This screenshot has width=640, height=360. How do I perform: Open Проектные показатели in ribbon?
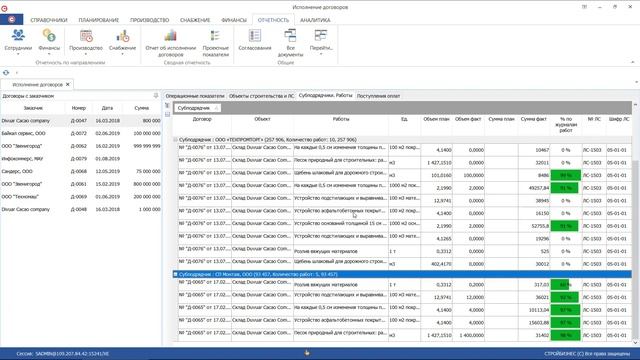(x=216, y=42)
